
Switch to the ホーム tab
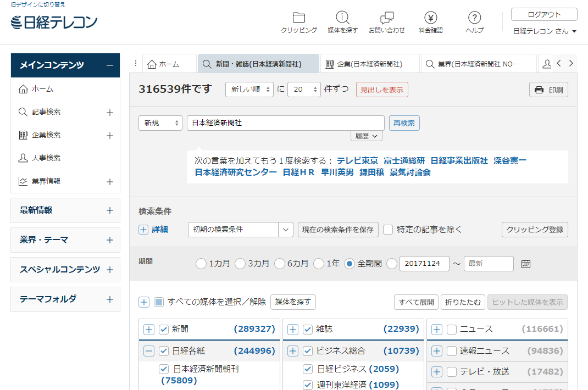click(169, 64)
